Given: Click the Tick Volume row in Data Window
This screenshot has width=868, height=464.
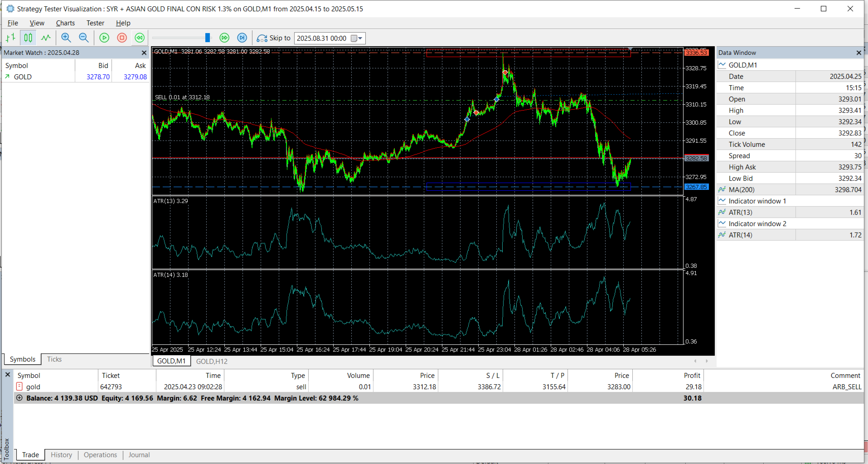Looking at the screenshot, I should click(790, 145).
